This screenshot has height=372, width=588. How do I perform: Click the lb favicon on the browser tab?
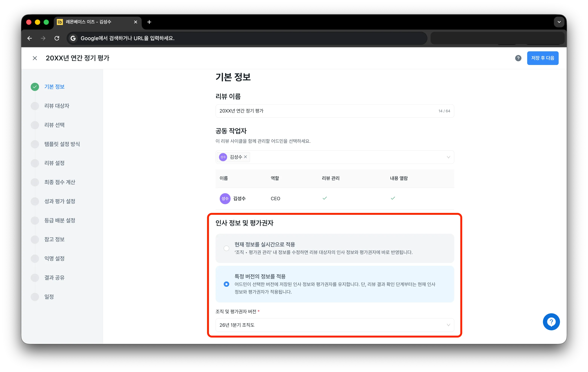(x=60, y=22)
